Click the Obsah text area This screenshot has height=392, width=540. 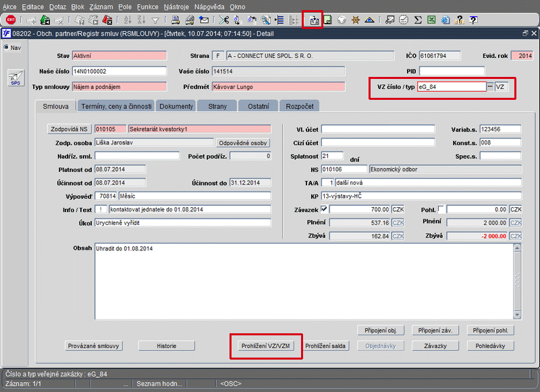(304, 281)
